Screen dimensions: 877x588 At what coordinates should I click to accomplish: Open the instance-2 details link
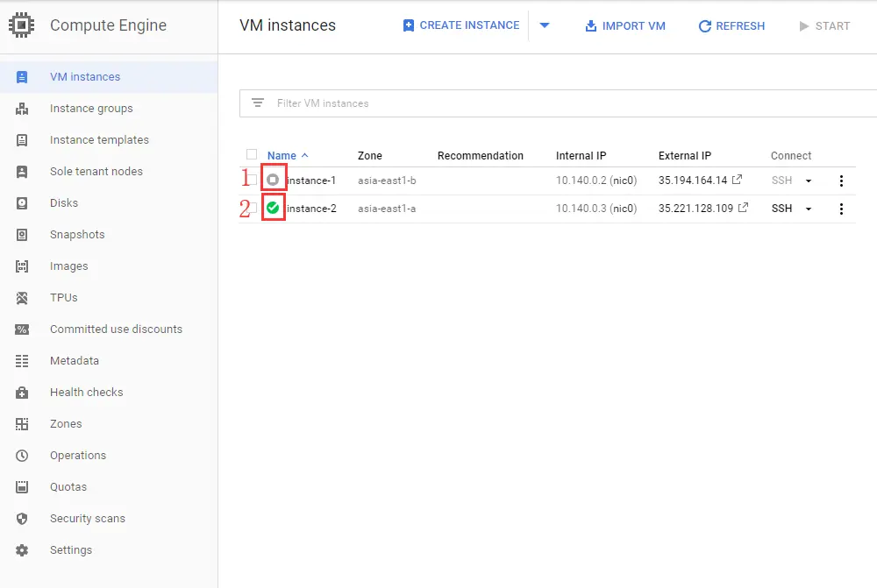(311, 209)
